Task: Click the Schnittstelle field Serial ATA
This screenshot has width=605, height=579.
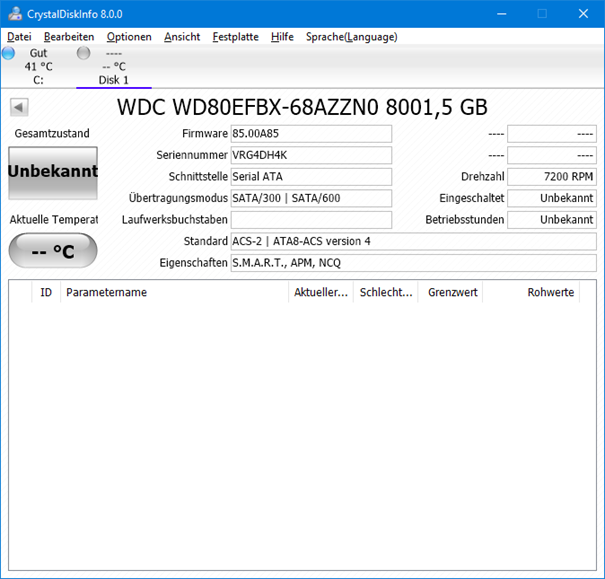Action: [311, 177]
